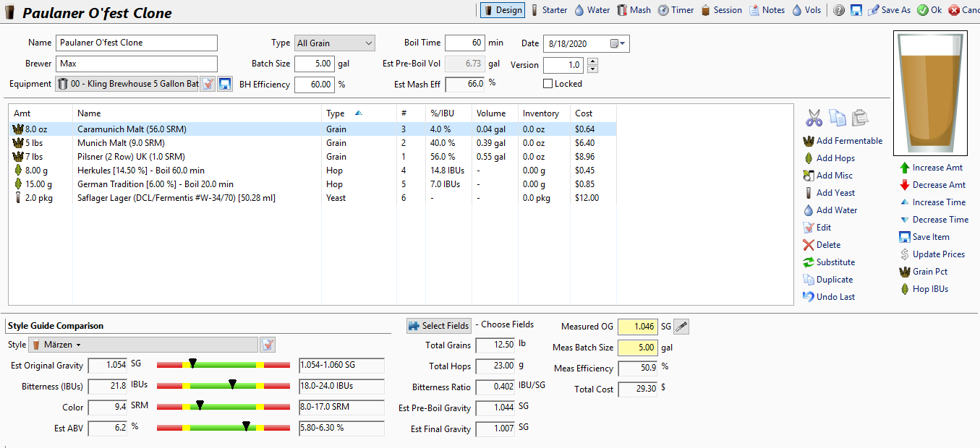Click the Batch Size field
This screenshot has width=980, height=448.
pos(315,64)
